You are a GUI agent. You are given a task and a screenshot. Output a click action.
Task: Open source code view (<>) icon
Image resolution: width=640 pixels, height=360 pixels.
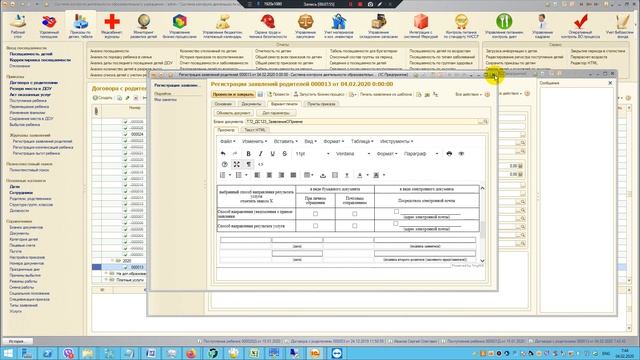click(x=260, y=164)
